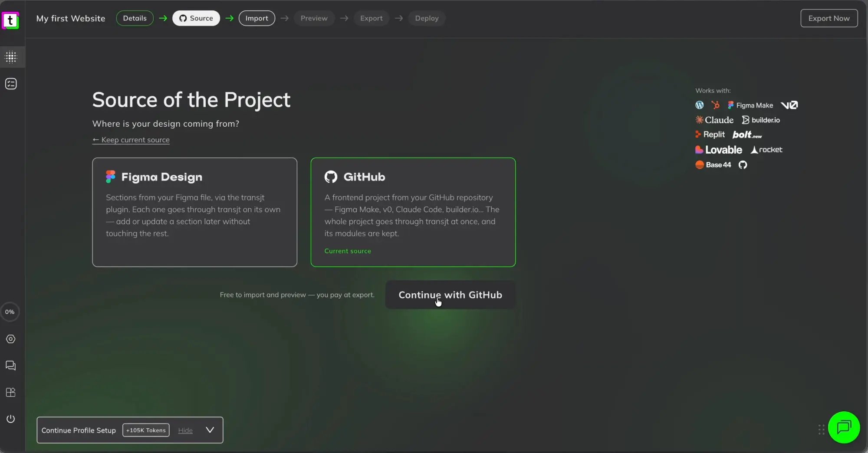Click the HubSpot logo under Works with

(x=715, y=105)
